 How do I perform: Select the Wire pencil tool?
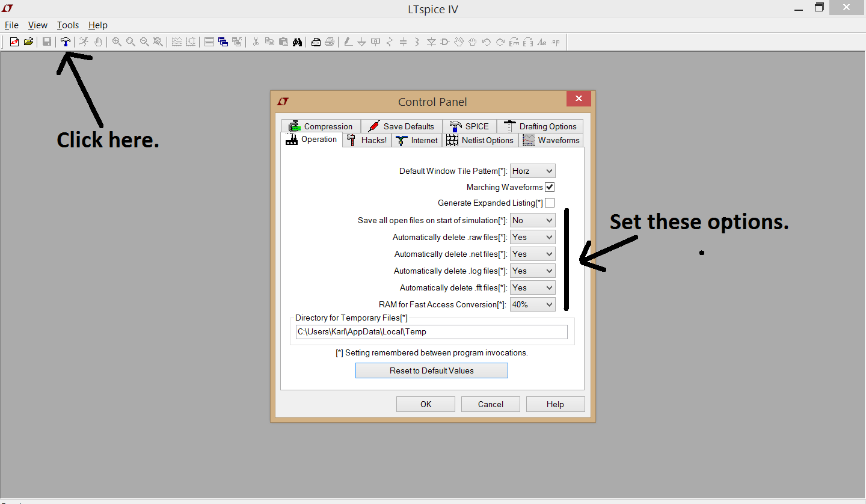[348, 41]
